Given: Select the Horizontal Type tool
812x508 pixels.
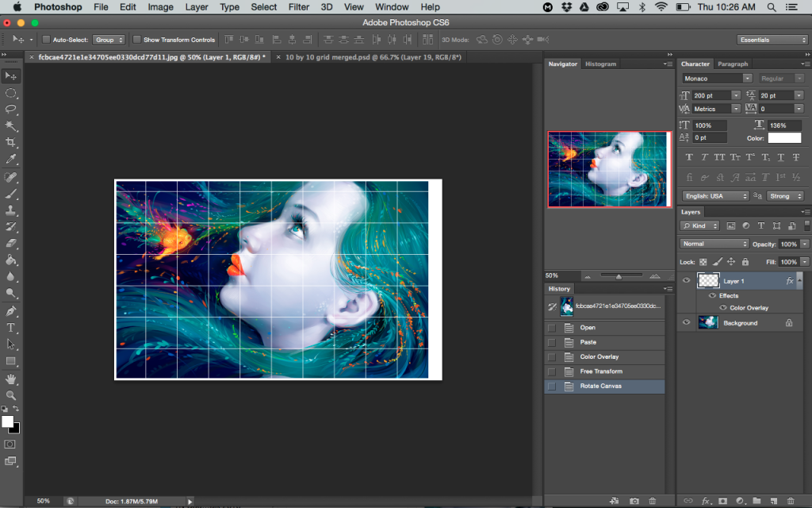Looking at the screenshot, I should coord(10,328).
